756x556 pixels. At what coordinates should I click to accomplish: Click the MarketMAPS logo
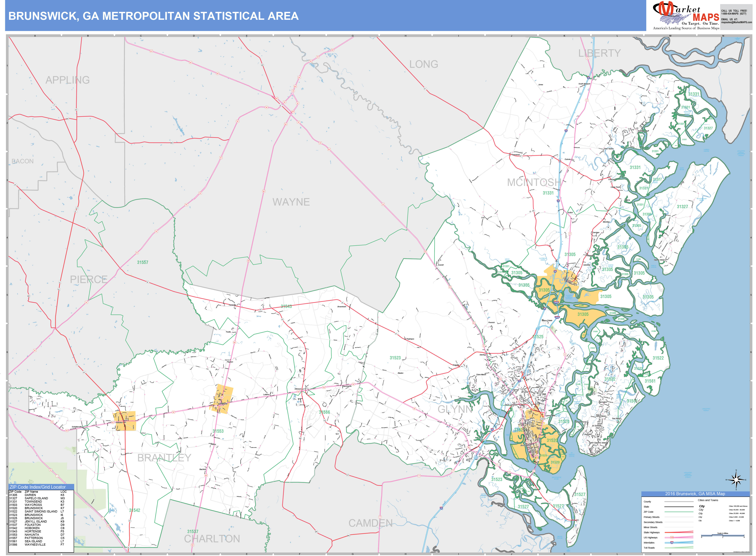pyautogui.click(x=689, y=15)
